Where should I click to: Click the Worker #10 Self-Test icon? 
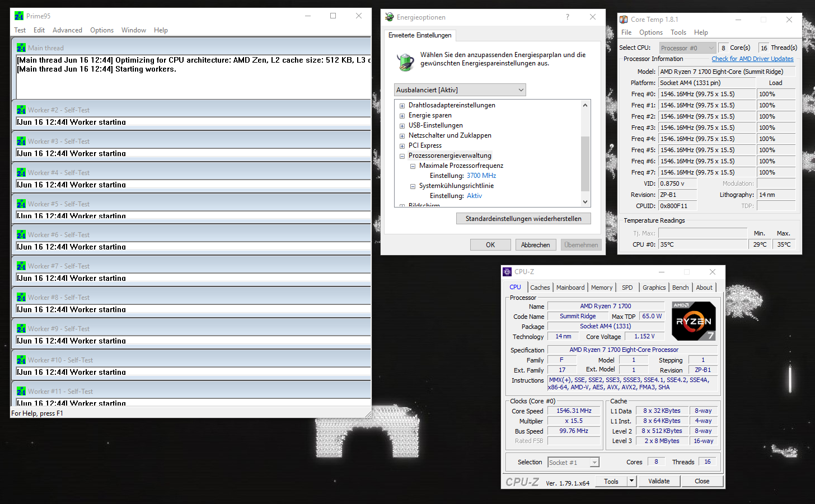(x=21, y=360)
